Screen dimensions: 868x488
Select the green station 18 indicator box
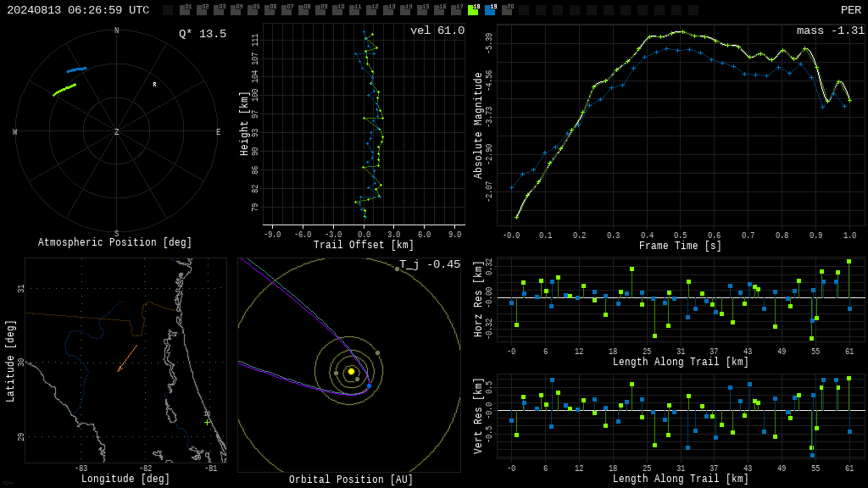(473, 9)
